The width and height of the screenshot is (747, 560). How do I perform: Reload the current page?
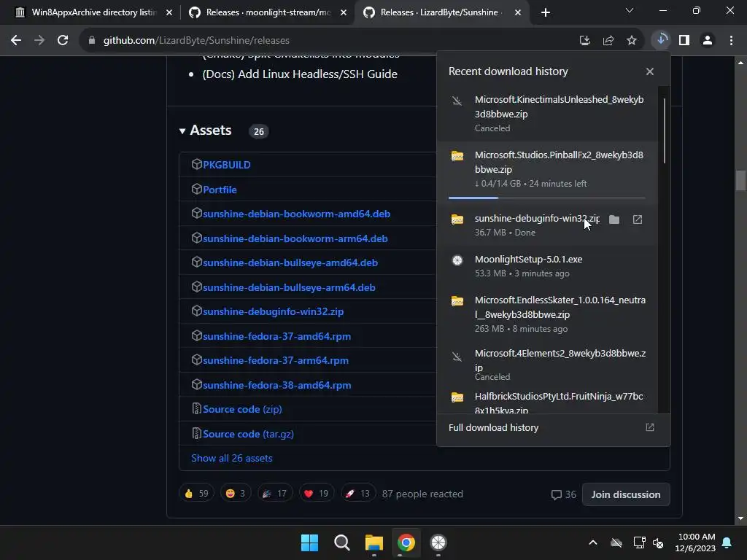point(63,41)
